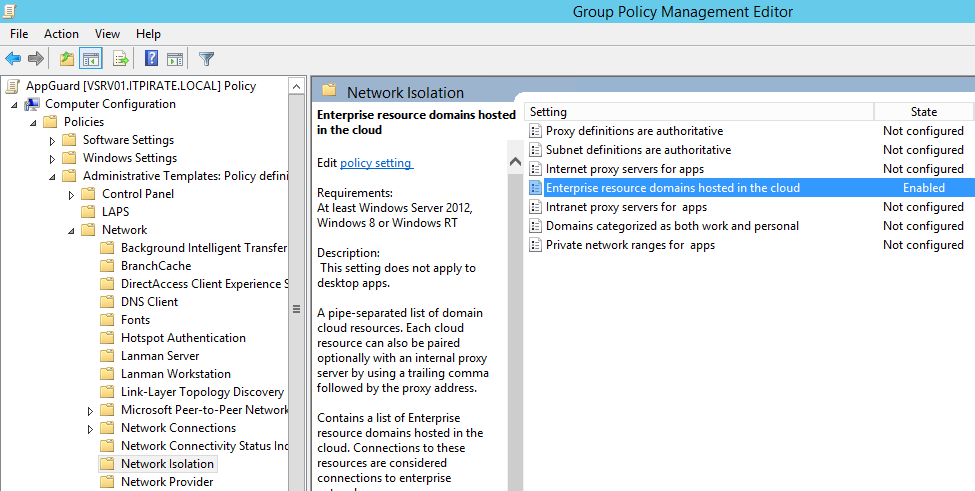The image size is (975, 491).
Task: Click the folder icon beside DNS Client
Action: click(108, 301)
